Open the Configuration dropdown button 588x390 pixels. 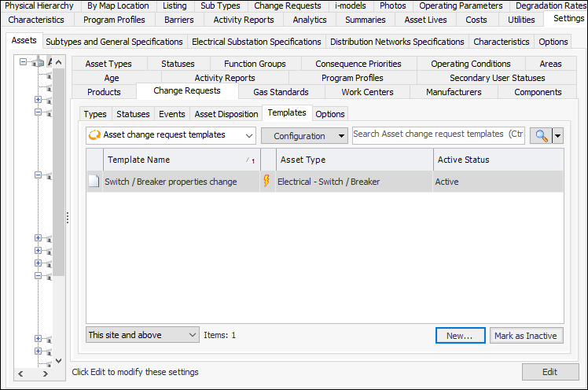304,136
